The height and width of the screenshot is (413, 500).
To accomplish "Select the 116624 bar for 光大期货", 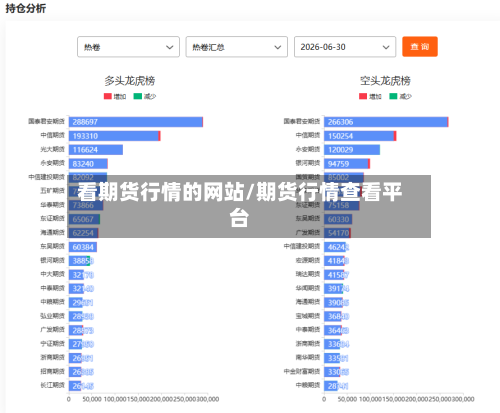I will (96, 150).
